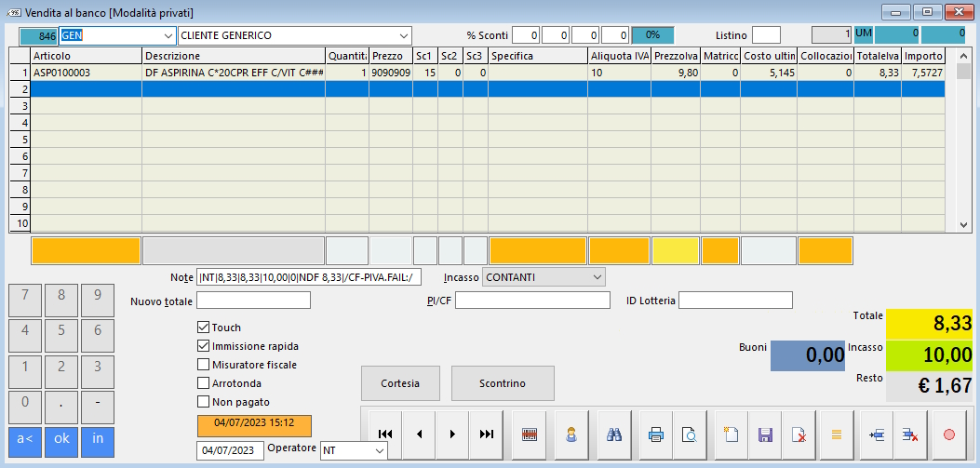Click the 0% discount percentage box

pos(653,35)
